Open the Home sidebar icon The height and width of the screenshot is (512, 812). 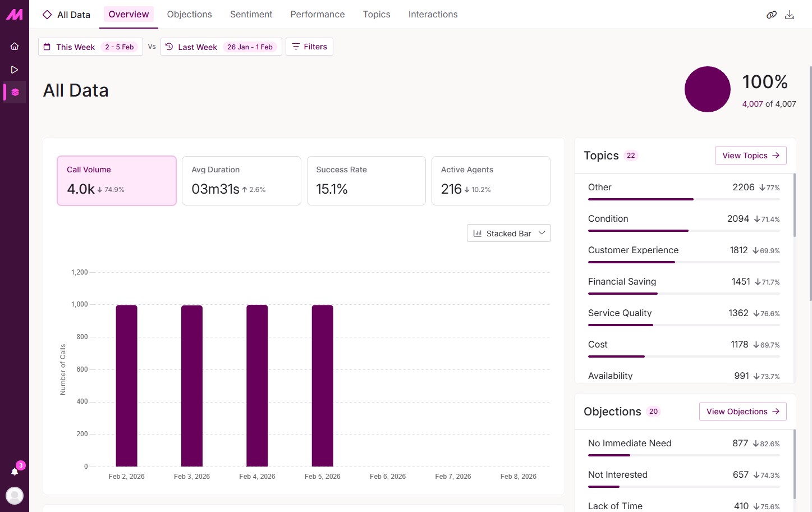15,47
